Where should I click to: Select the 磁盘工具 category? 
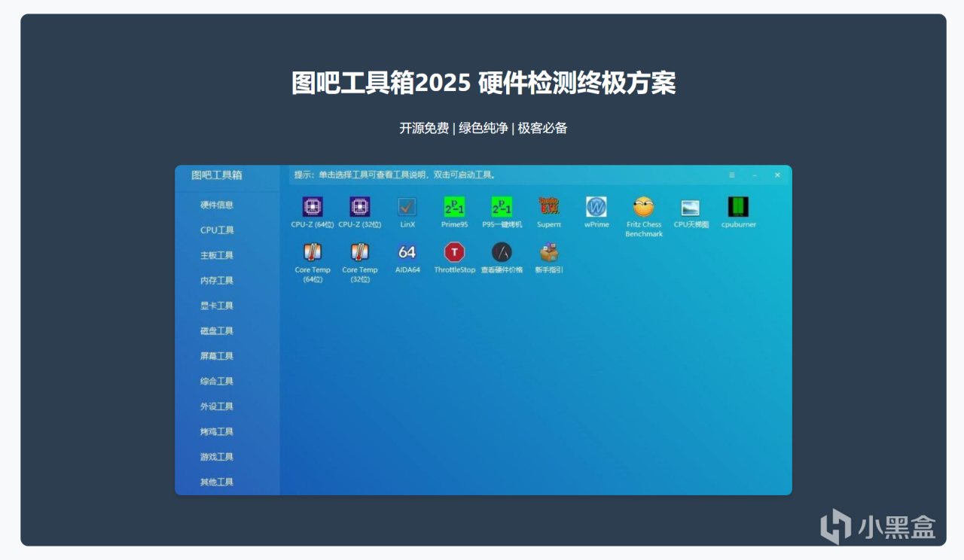tap(217, 331)
